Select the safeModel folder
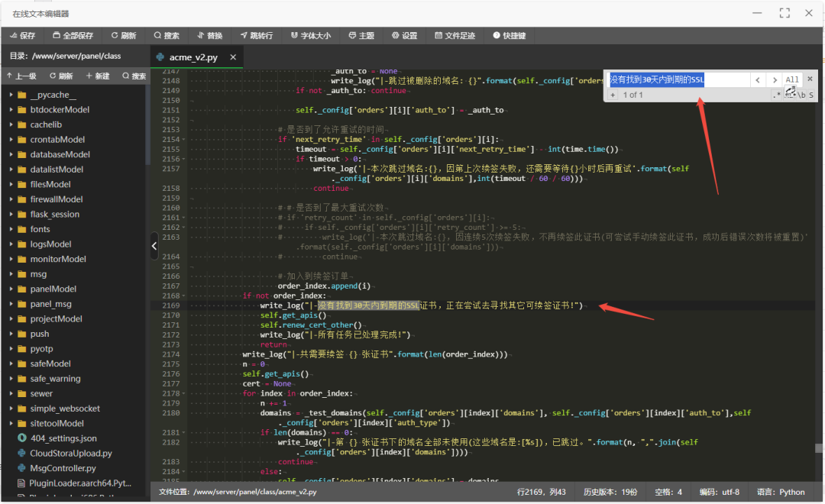The height and width of the screenshot is (504, 825). coord(50,363)
